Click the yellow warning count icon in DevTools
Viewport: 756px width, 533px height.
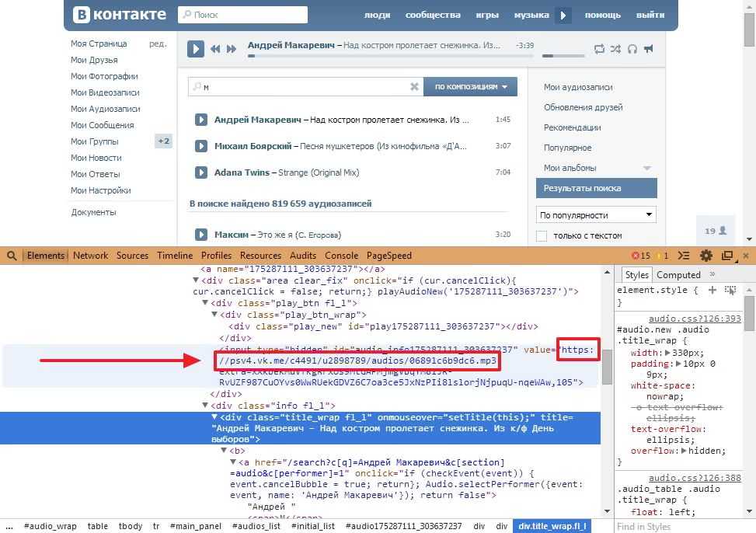(x=659, y=256)
